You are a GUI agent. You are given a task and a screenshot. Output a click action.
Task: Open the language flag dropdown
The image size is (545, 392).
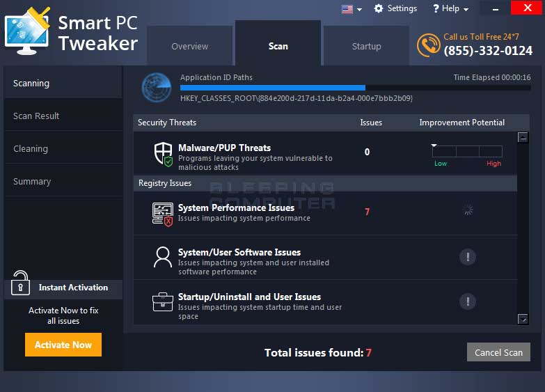tap(352, 9)
